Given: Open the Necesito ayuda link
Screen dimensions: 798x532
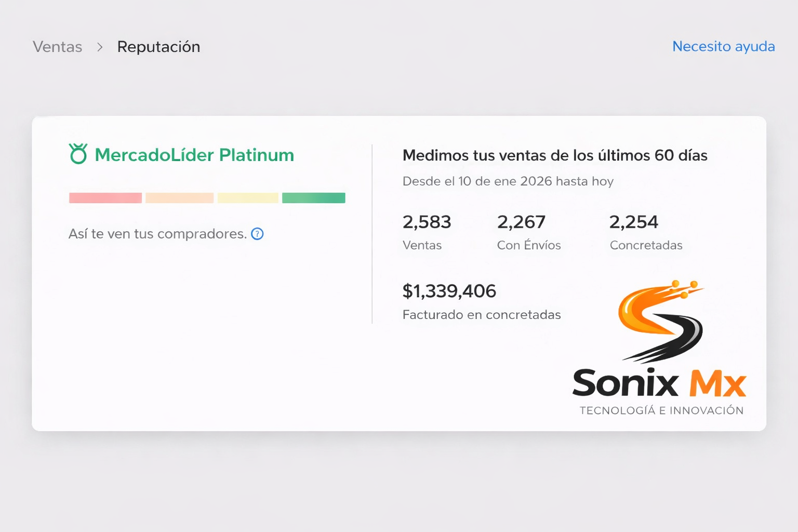Looking at the screenshot, I should (x=723, y=46).
